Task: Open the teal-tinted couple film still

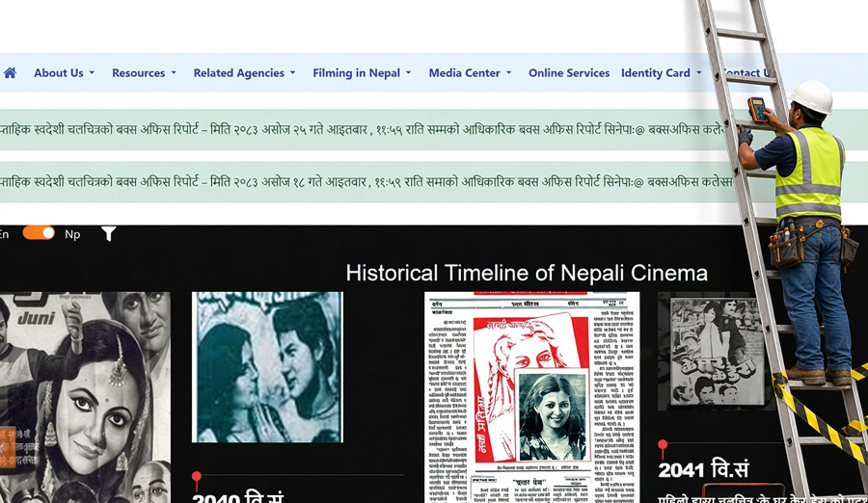Action: point(267,367)
